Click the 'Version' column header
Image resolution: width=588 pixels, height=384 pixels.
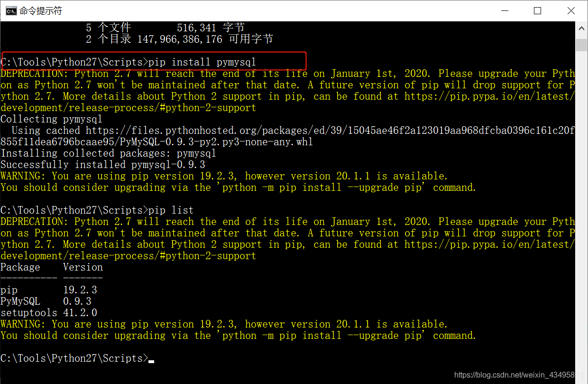click(83, 267)
